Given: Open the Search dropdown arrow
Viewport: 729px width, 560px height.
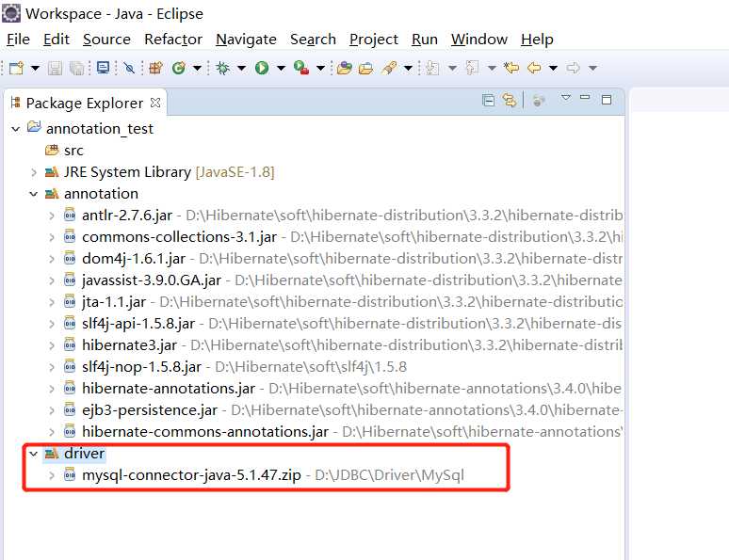Looking at the screenshot, I should 408,69.
